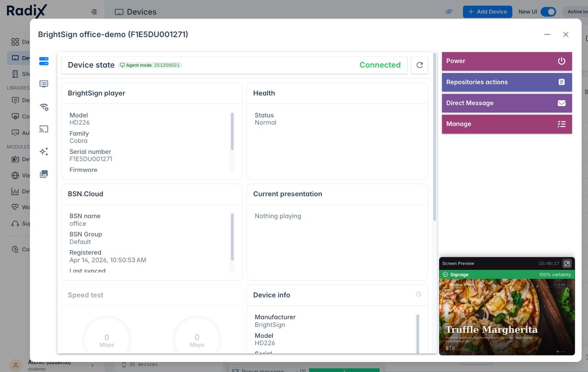Click Health status Normal text

pos(265,123)
